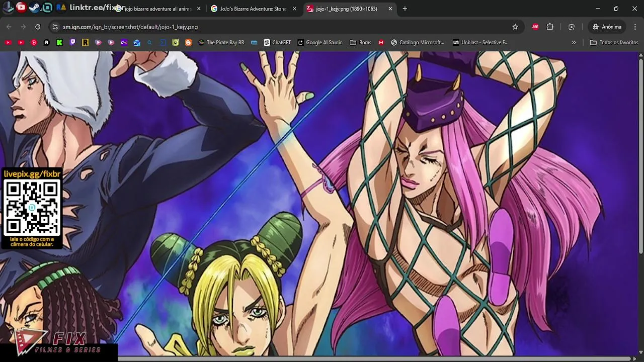Click the JoJo image to zoom out

click(318, 203)
